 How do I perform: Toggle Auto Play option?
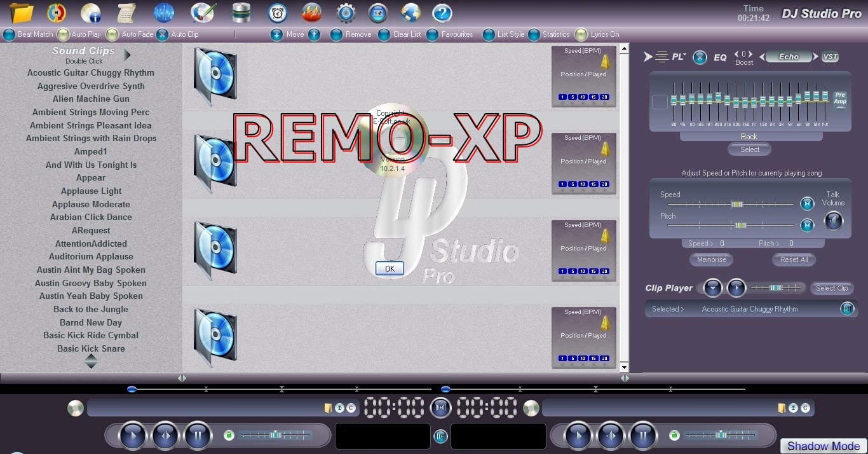63,34
